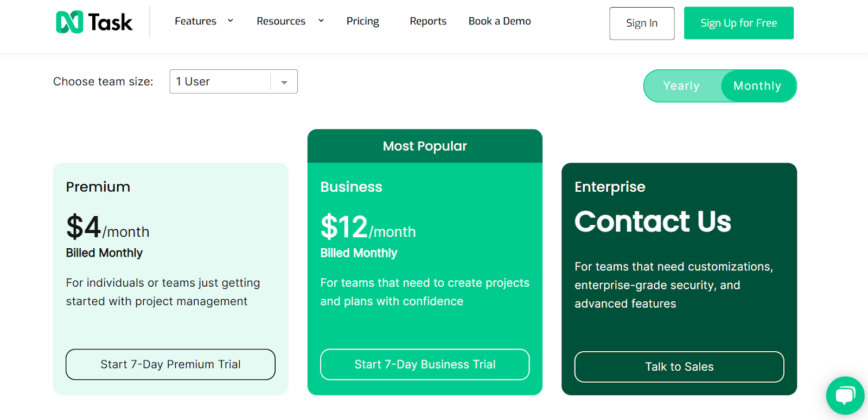Click the Resources chevron arrow
Image resolution: width=868 pixels, height=420 pixels.
[x=321, y=21]
